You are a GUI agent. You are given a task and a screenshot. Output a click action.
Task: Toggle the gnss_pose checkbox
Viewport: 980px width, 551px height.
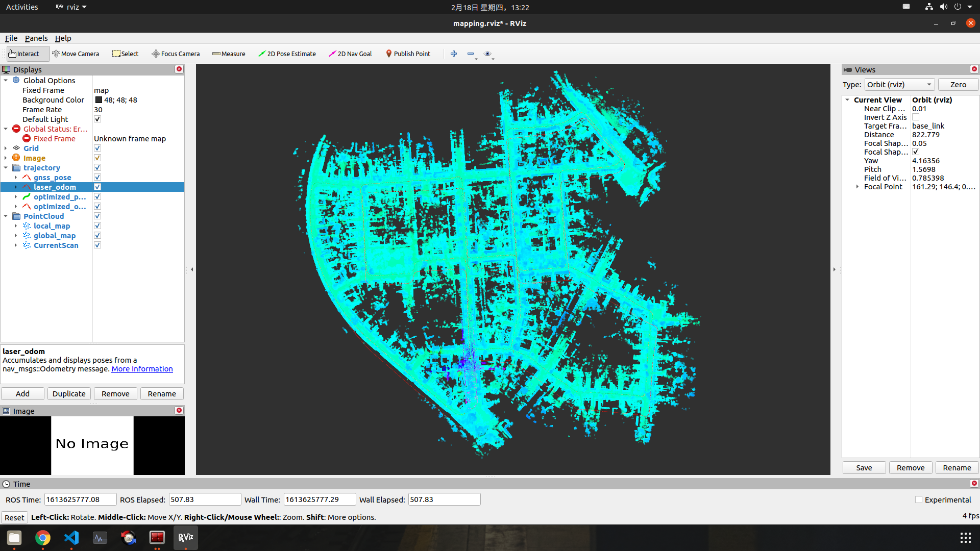click(97, 177)
